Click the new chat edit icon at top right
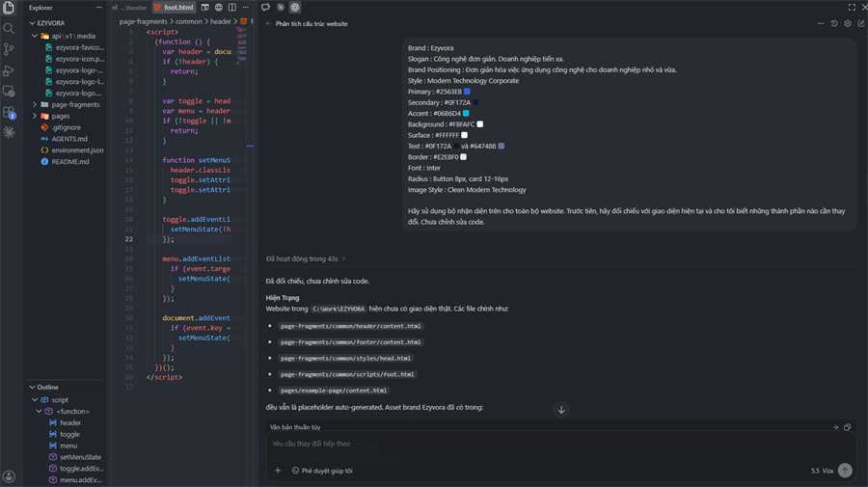This screenshot has width=868, height=487. (x=861, y=24)
